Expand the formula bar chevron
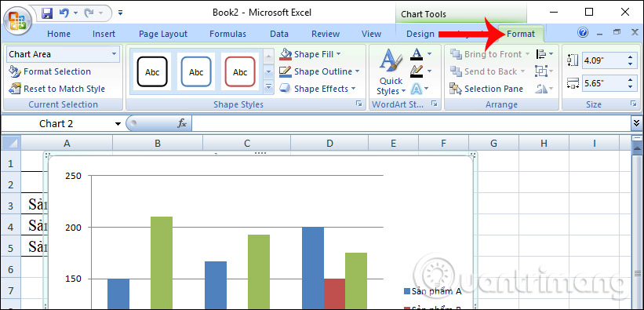 click(637, 122)
